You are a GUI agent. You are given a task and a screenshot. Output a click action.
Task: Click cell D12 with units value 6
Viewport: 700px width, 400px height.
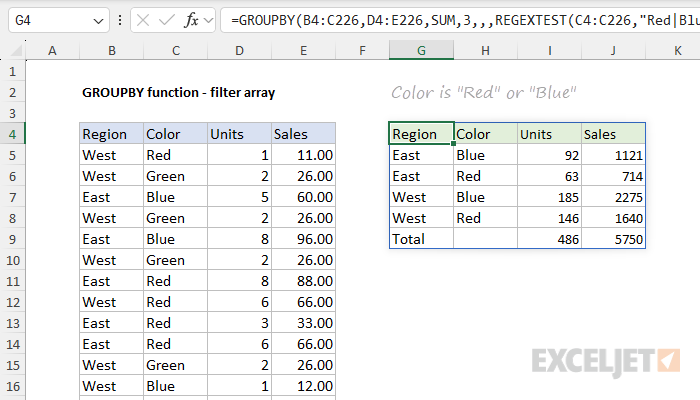pos(239,302)
